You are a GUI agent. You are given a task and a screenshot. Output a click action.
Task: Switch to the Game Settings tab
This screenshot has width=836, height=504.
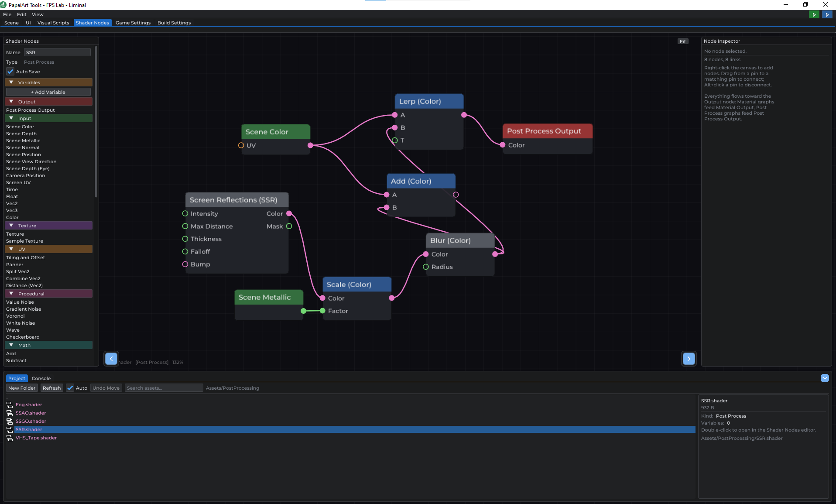tap(133, 23)
